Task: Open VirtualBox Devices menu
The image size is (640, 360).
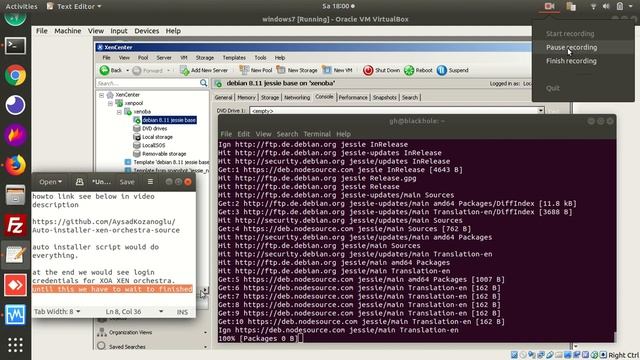Action: coord(147,31)
